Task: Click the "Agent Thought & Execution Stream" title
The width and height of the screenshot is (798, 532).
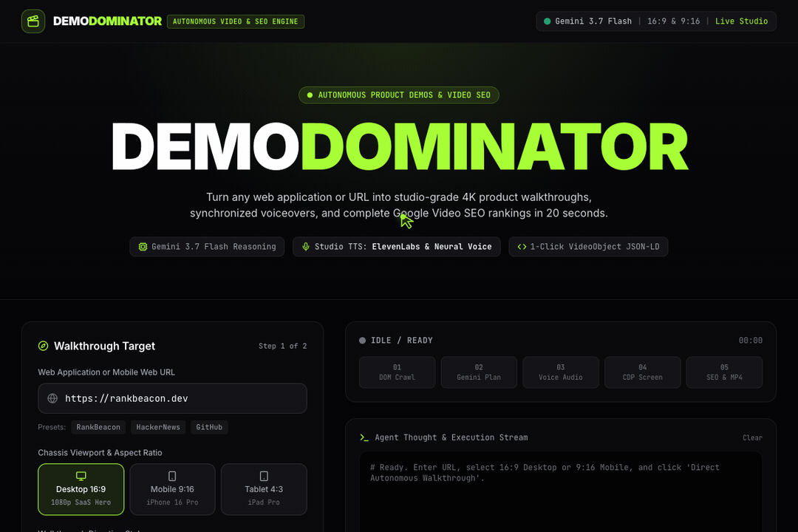Action: click(x=451, y=437)
